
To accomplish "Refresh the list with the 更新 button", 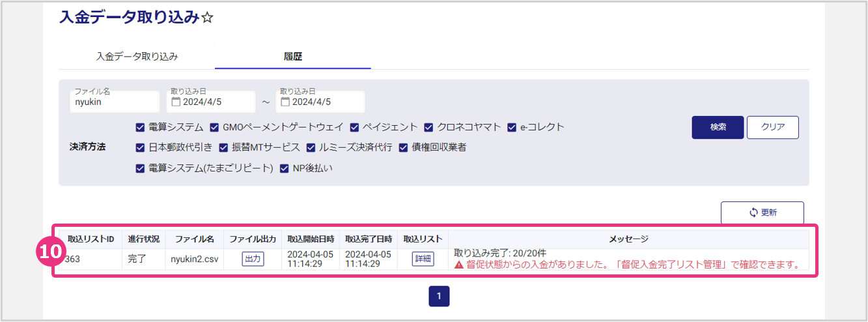I will pos(762,212).
